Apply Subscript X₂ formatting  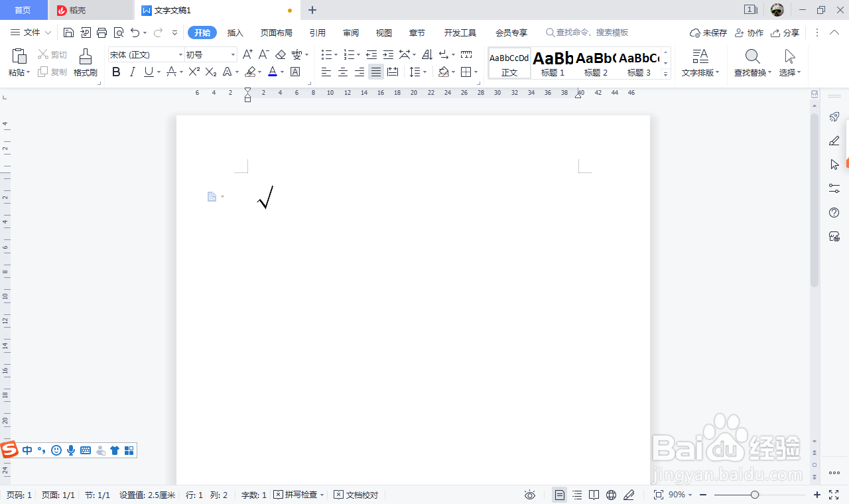coord(211,72)
